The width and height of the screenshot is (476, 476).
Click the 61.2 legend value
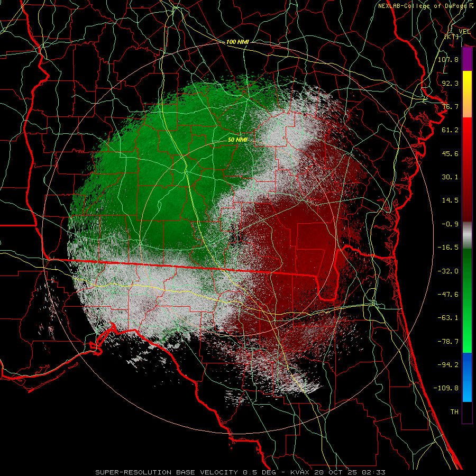click(450, 130)
